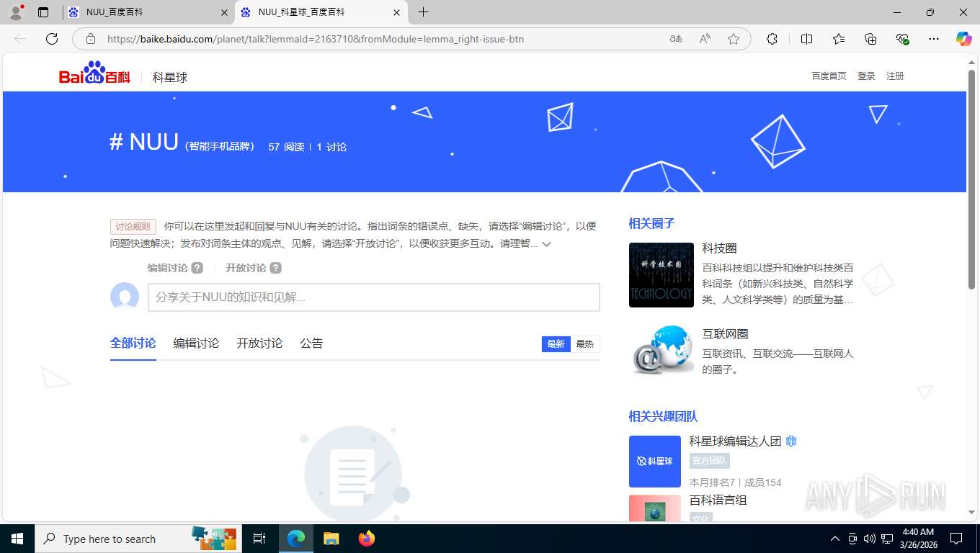The image size is (980, 553).
Task: Click the Edge taskbar icon
Action: click(295, 539)
